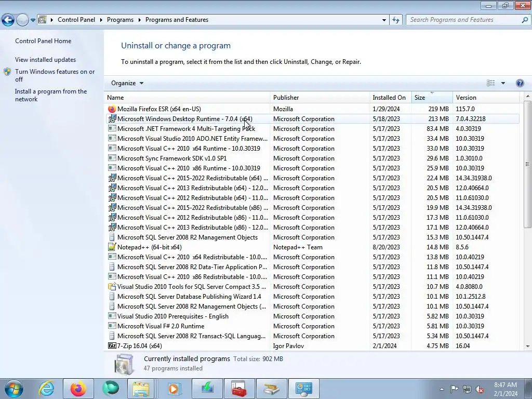The image size is (532, 399).
Task: Select Microsoft Sync Framework SDK v1.0 SP1
Action: click(x=312, y=158)
